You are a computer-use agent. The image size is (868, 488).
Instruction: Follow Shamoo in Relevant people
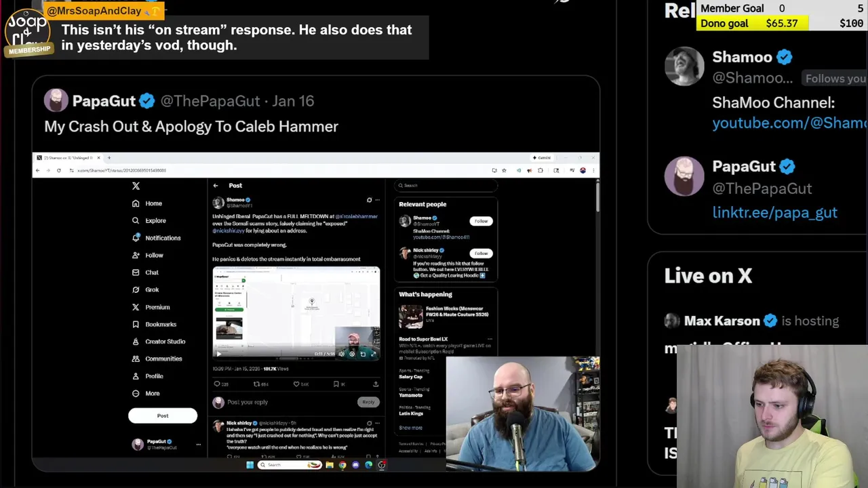[481, 221]
